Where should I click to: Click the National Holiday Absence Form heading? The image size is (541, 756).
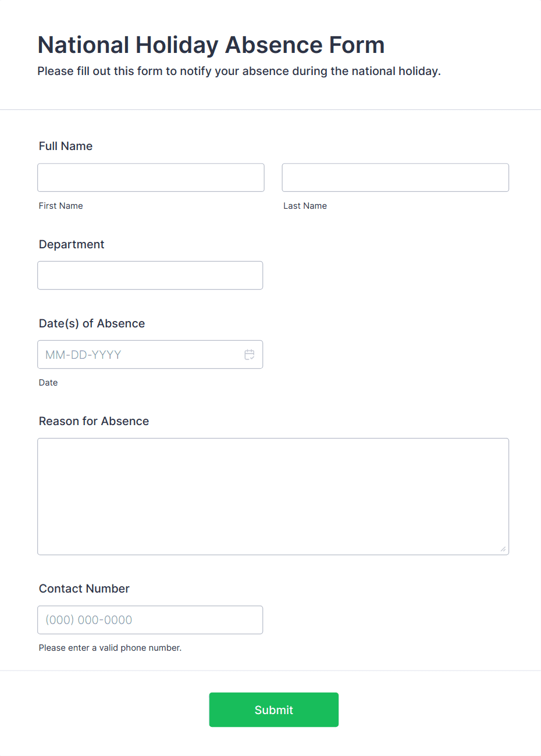point(211,45)
